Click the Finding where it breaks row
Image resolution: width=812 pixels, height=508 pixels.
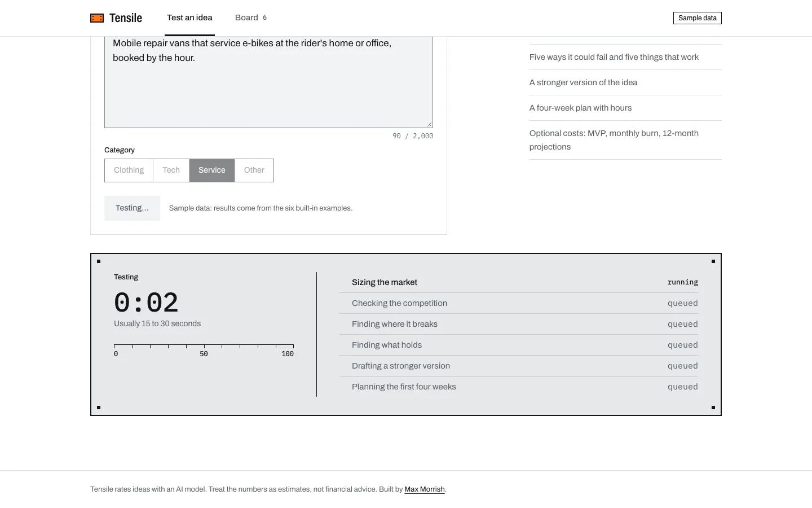[519, 324]
